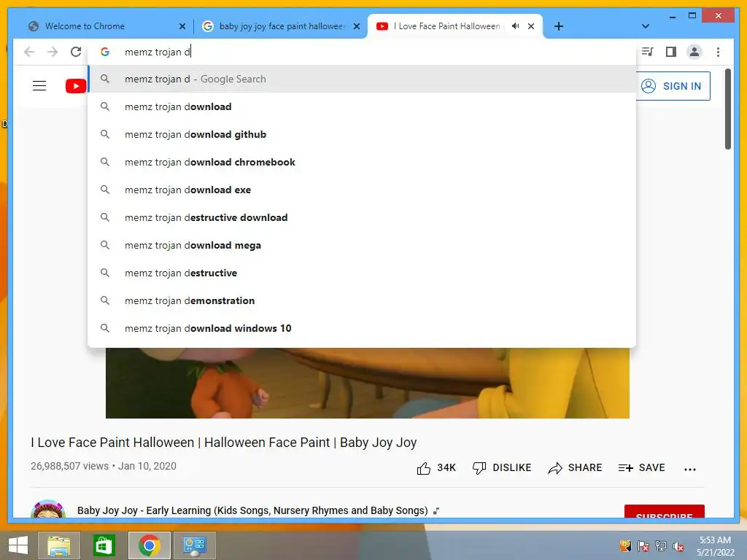The width and height of the screenshot is (747, 560).
Task: Subscribe to Baby Joy Joy channel
Action: [664, 511]
